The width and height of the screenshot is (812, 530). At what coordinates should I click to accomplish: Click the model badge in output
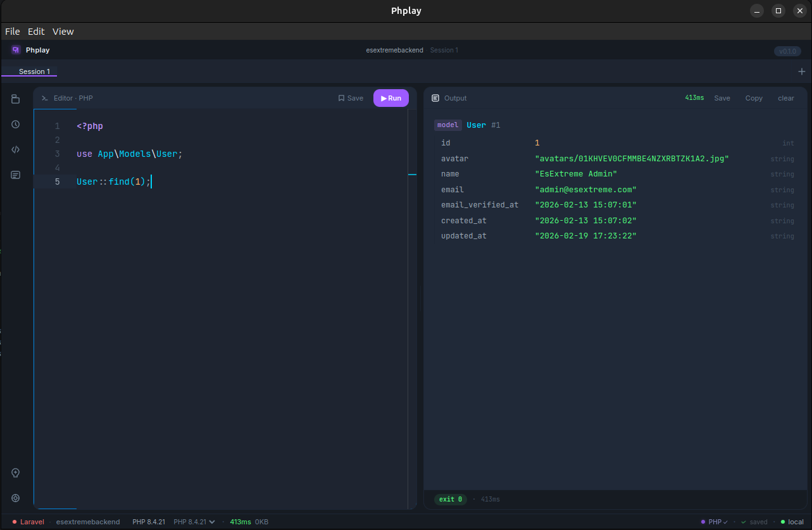(x=447, y=125)
